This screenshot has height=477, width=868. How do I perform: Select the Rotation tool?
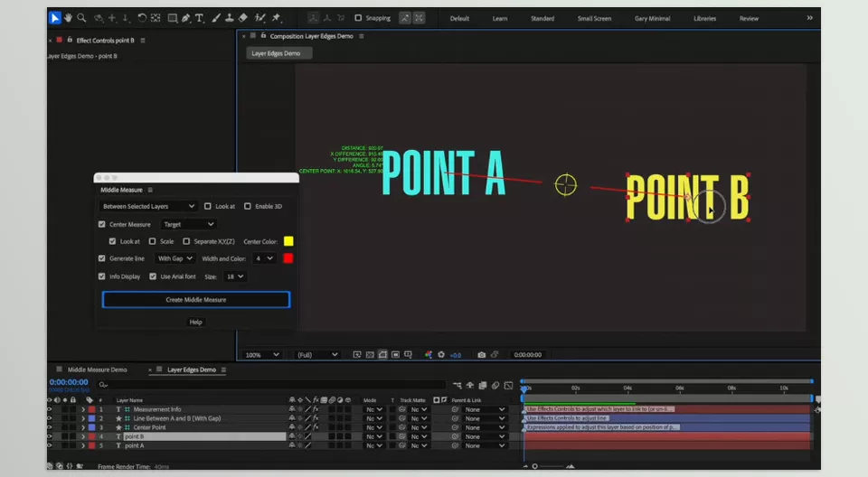142,18
